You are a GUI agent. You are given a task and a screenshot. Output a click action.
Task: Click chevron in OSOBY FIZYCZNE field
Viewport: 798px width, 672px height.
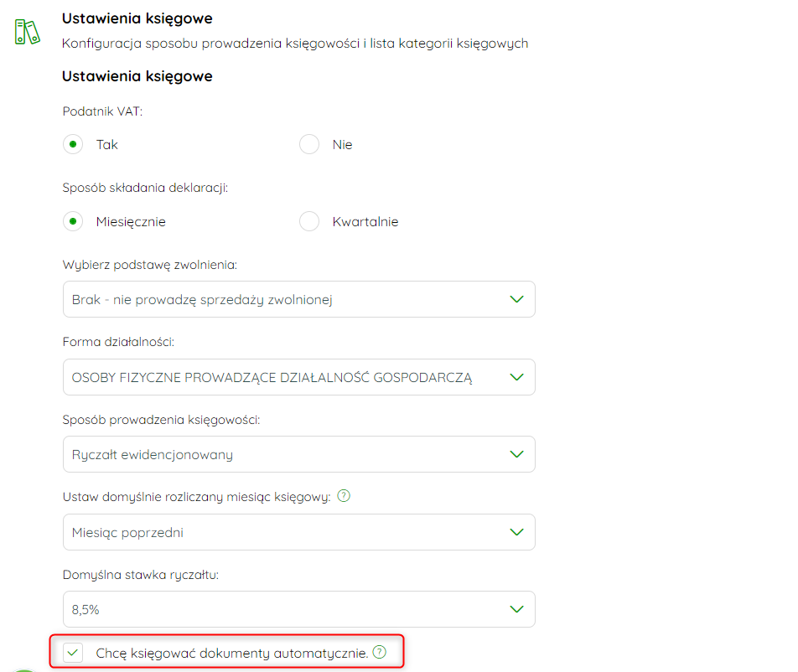coord(516,377)
